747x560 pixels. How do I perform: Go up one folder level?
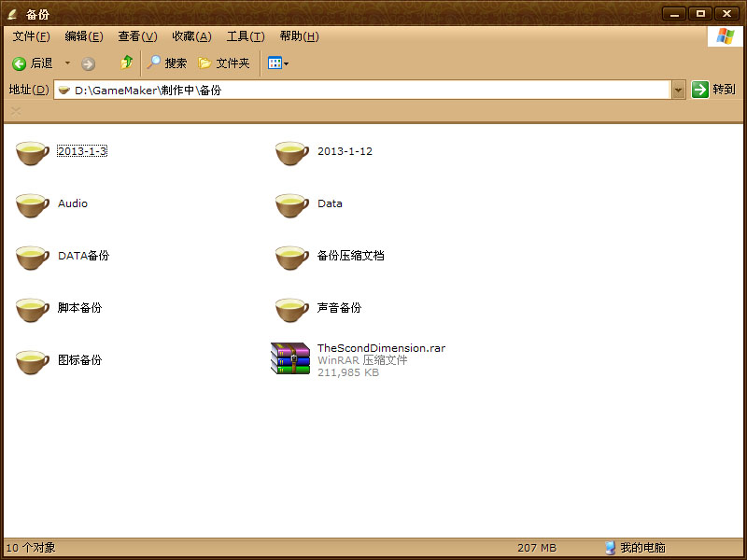pos(127,63)
